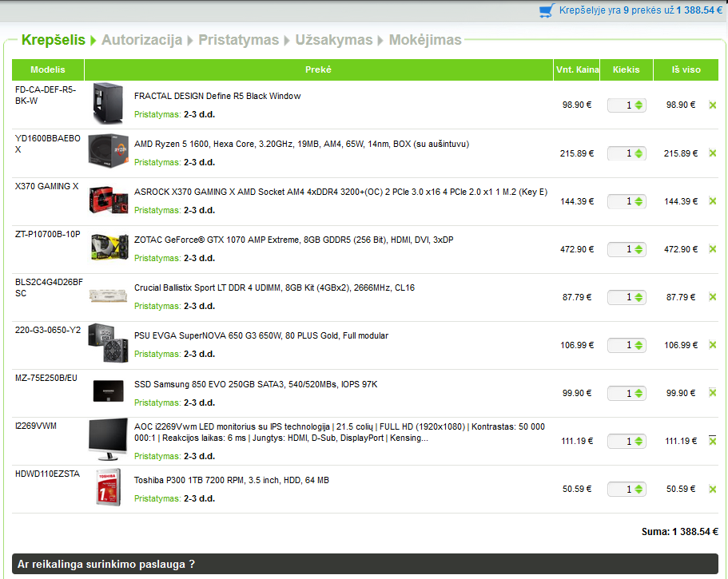Open AMD Ryzen 5 1600 product link

302,144
